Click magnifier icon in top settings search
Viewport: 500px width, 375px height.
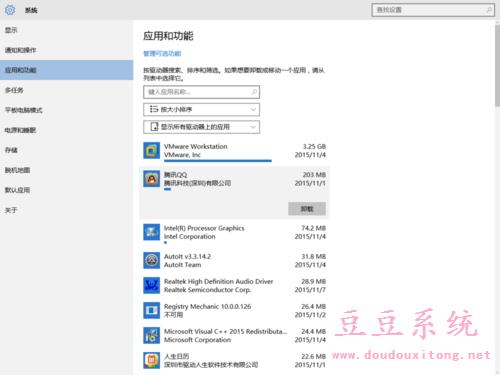click(489, 10)
